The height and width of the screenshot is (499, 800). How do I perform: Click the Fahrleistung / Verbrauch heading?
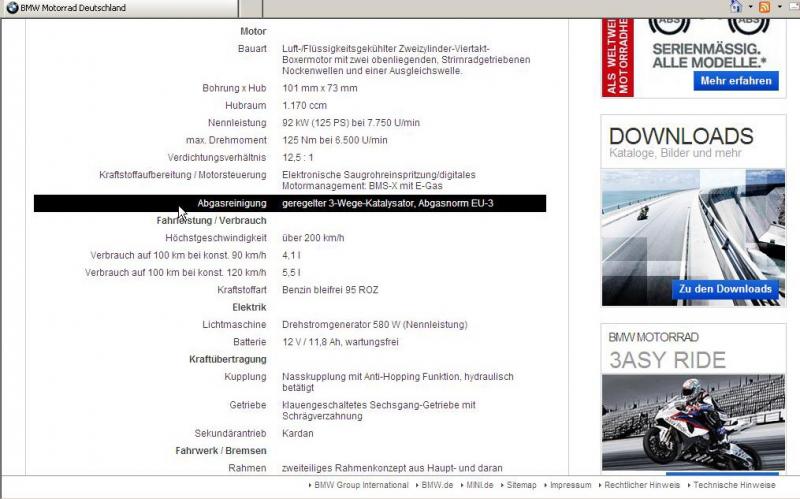pyautogui.click(x=211, y=220)
